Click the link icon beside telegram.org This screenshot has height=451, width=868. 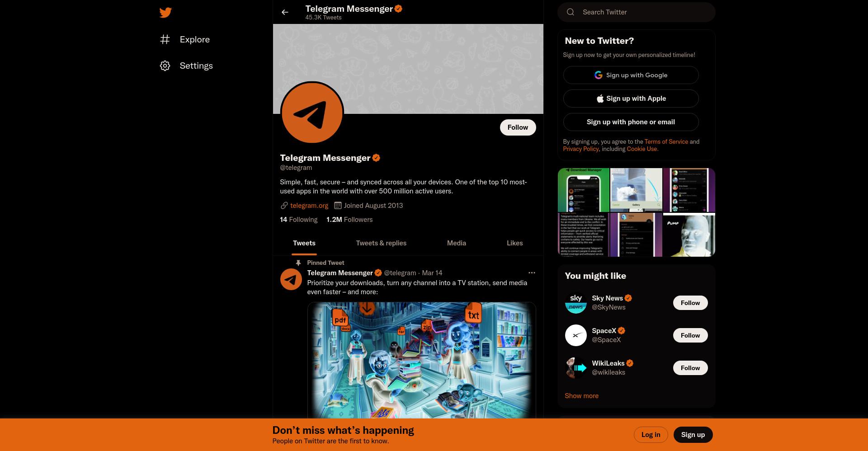pyautogui.click(x=284, y=206)
